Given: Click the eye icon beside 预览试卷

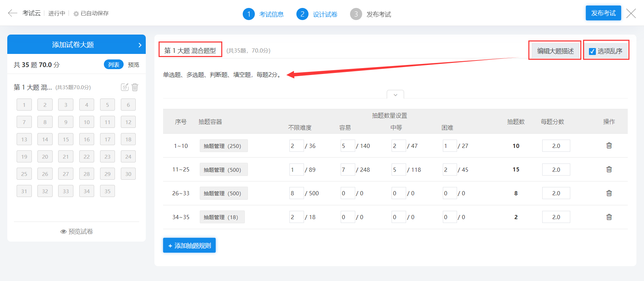Looking at the screenshot, I should pyautogui.click(x=63, y=232).
